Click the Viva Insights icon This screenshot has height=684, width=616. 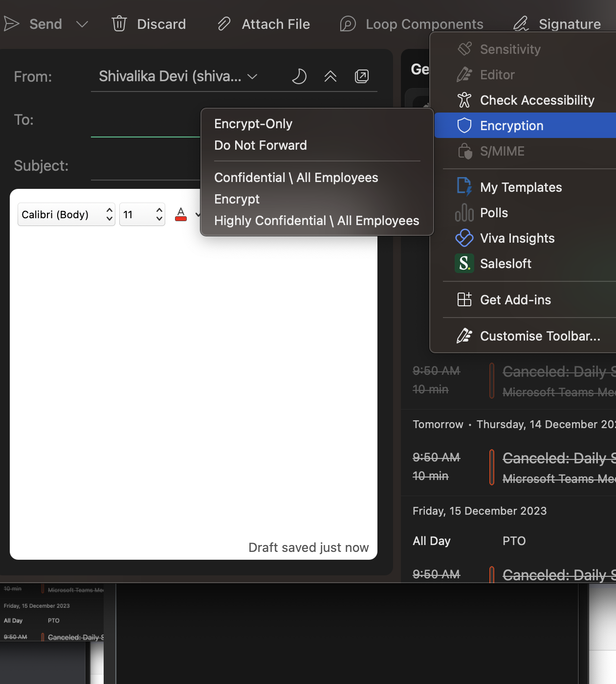[464, 238]
